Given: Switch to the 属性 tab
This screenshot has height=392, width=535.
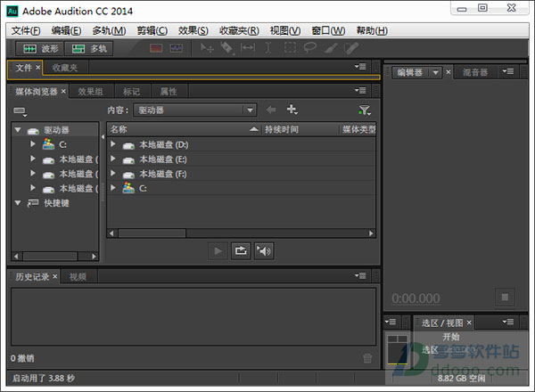Looking at the screenshot, I should click(169, 92).
